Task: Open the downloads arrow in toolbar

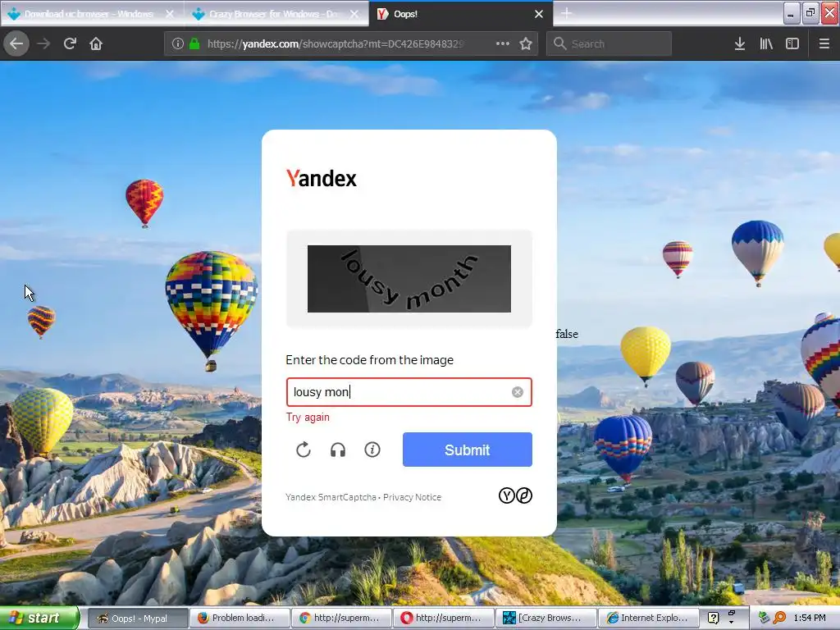Action: pyautogui.click(x=739, y=44)
